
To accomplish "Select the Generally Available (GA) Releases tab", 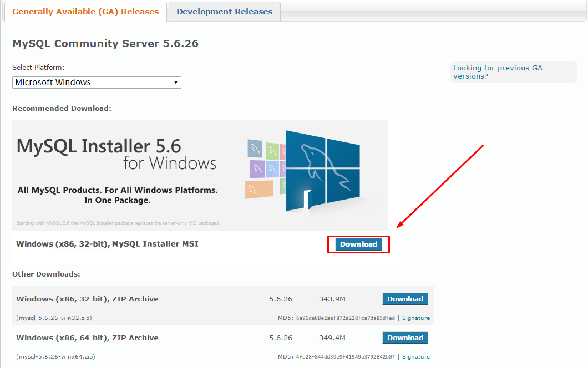I will coord(85,11).
